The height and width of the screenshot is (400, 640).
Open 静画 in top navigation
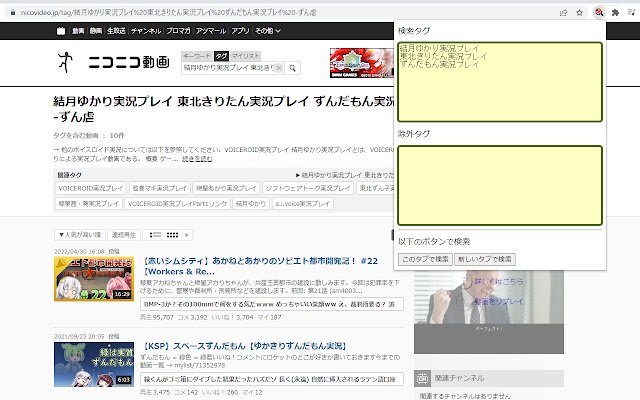96,31
